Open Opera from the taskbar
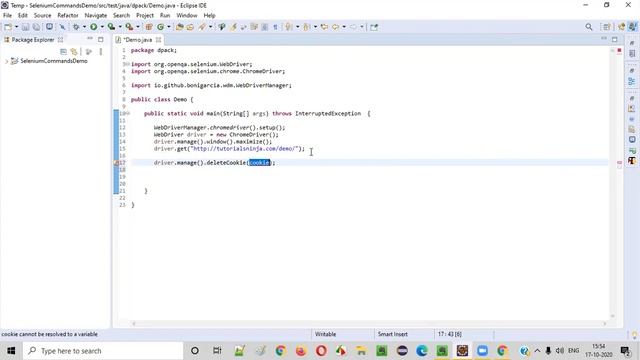Viewport: 640px width, 360px height. pyautogui.click(x=321, y=351)
